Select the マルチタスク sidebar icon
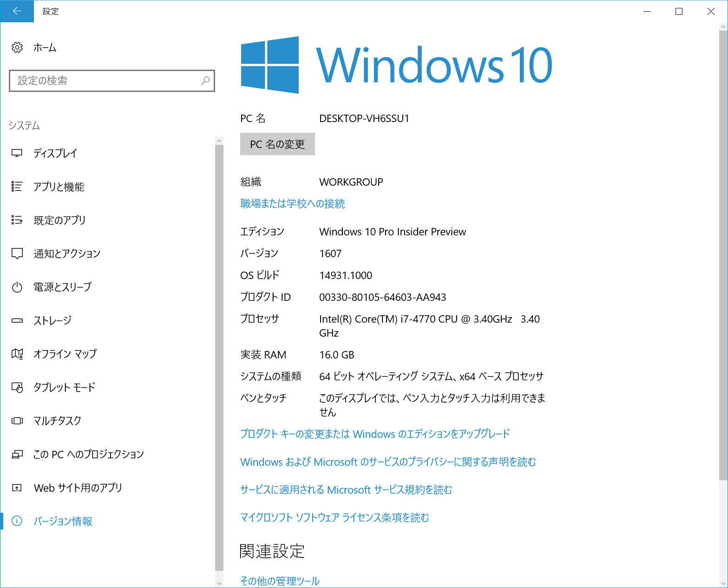 (x=17, y=420)
